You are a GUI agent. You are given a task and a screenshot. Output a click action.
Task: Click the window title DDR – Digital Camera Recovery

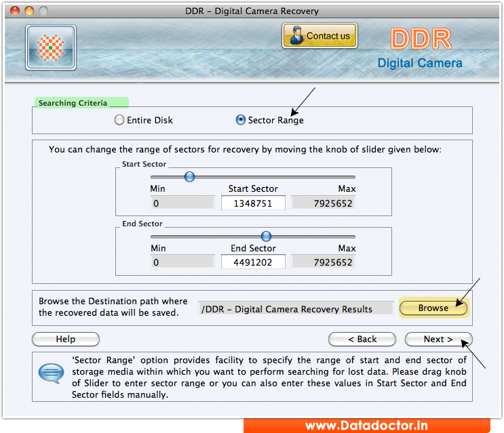(252, 12)
